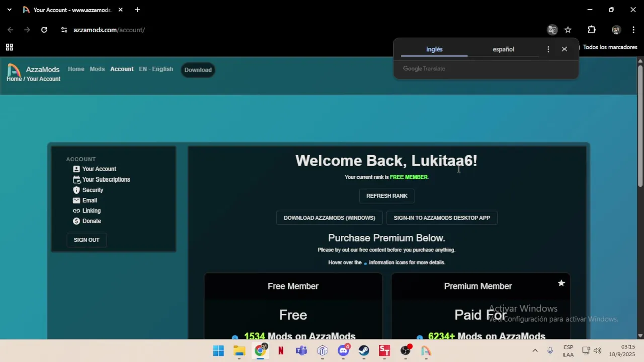
Task: Click DOWNLOAD AZZAMODS (WINDOWS) button
Action: 330,218
